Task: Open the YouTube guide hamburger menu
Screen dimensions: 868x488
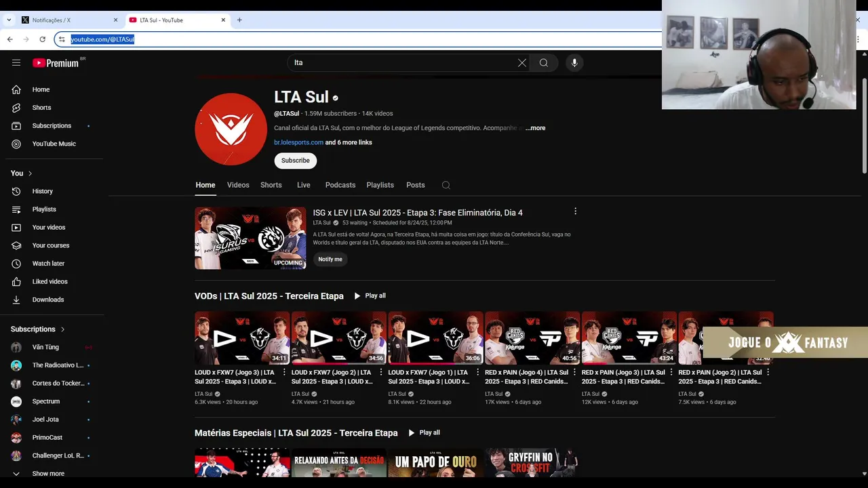Action: (16, 62)
